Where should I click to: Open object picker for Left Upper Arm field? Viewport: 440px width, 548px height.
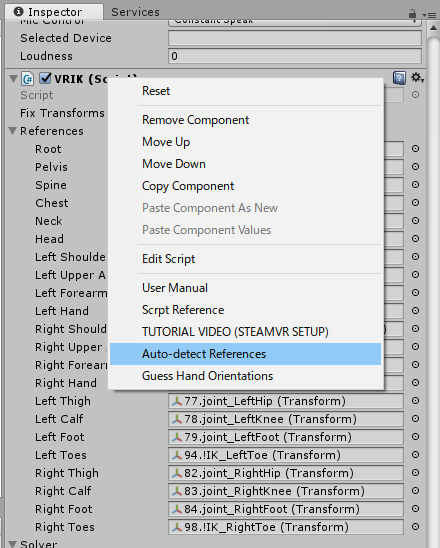[x=415, y=275]
